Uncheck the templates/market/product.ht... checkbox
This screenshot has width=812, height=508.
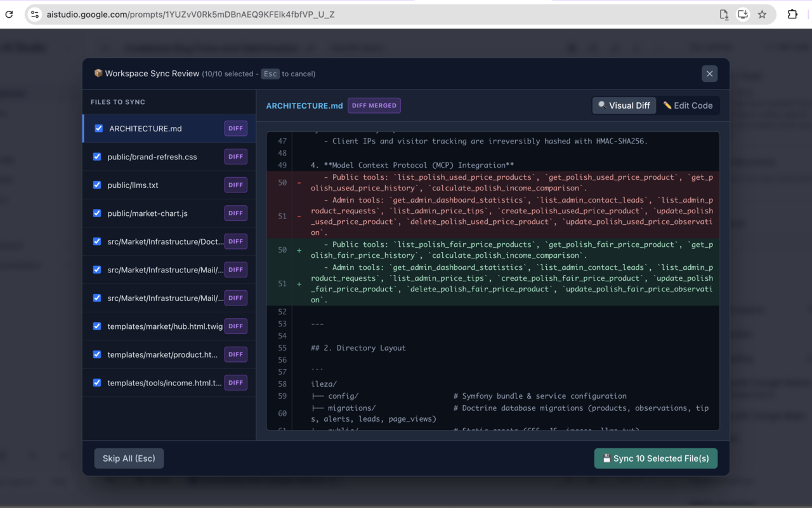pos(97,354)
